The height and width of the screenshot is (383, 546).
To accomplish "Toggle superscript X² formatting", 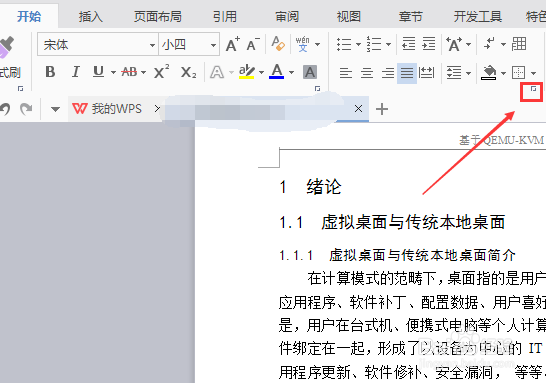I will [x=162, y=72].
